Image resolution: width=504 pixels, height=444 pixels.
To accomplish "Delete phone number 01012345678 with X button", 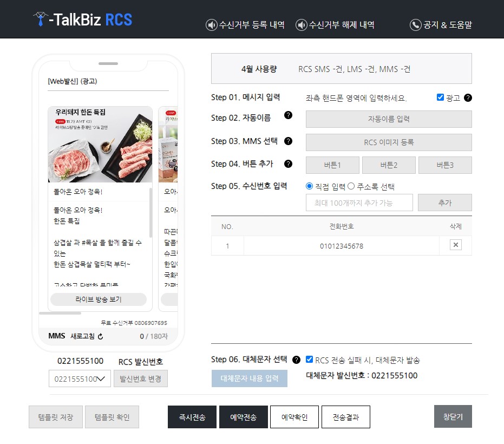I will [455, 245].
